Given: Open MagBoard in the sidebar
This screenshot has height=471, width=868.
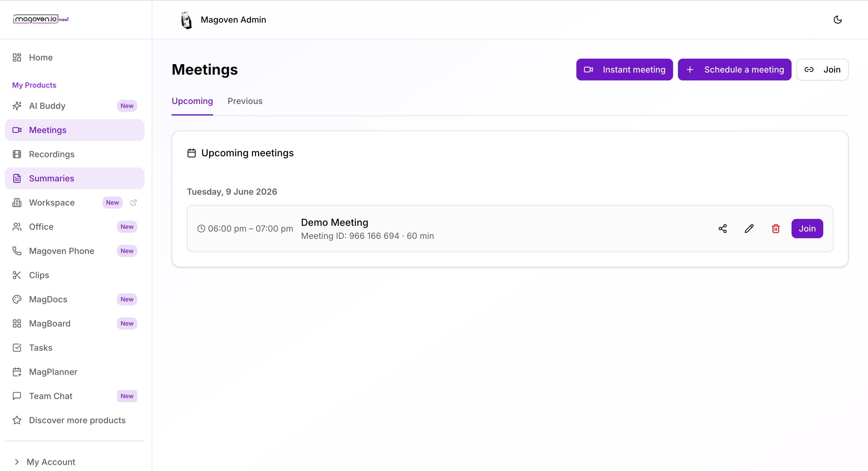Looking at the screenshot, I should tap(74, 323).
